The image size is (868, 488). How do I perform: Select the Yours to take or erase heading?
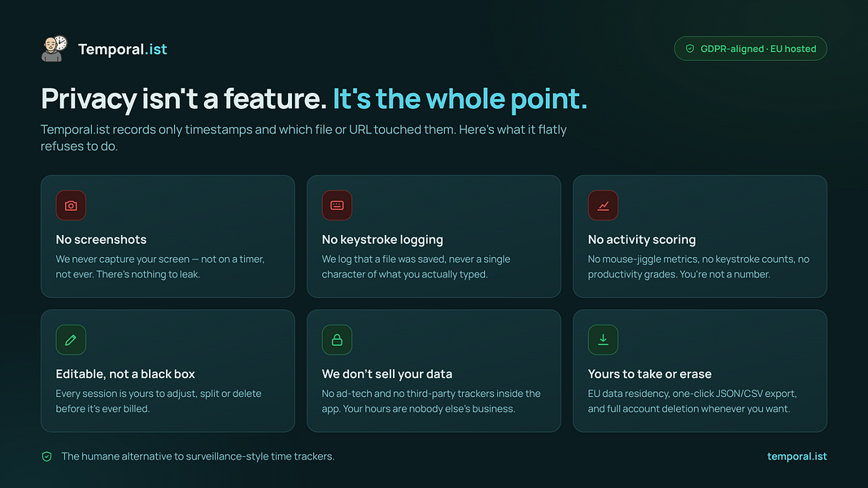tap(649, 374)
